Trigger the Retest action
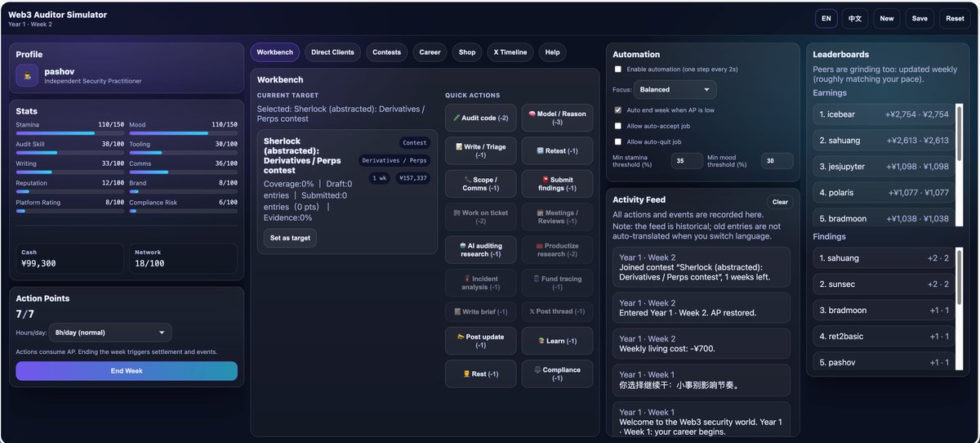Screen dimensions: 980x443 tap(557, 151)
